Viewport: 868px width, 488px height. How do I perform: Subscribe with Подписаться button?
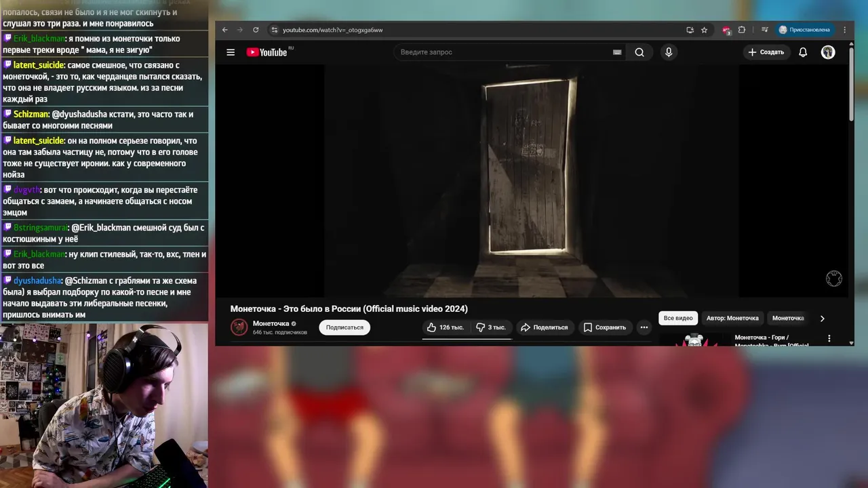pos(344,327)
